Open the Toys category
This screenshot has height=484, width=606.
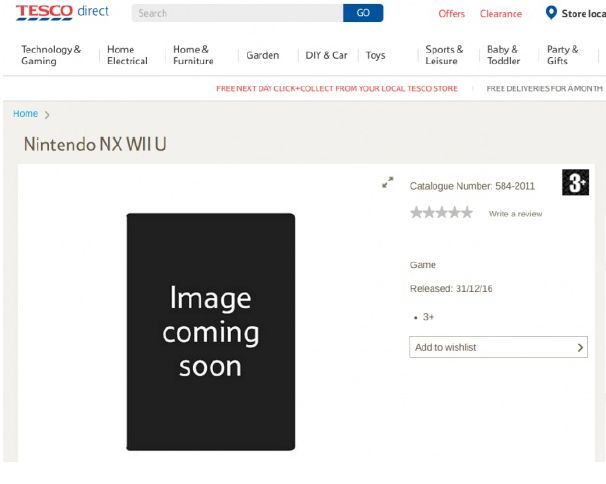click(x=375, y=55)
